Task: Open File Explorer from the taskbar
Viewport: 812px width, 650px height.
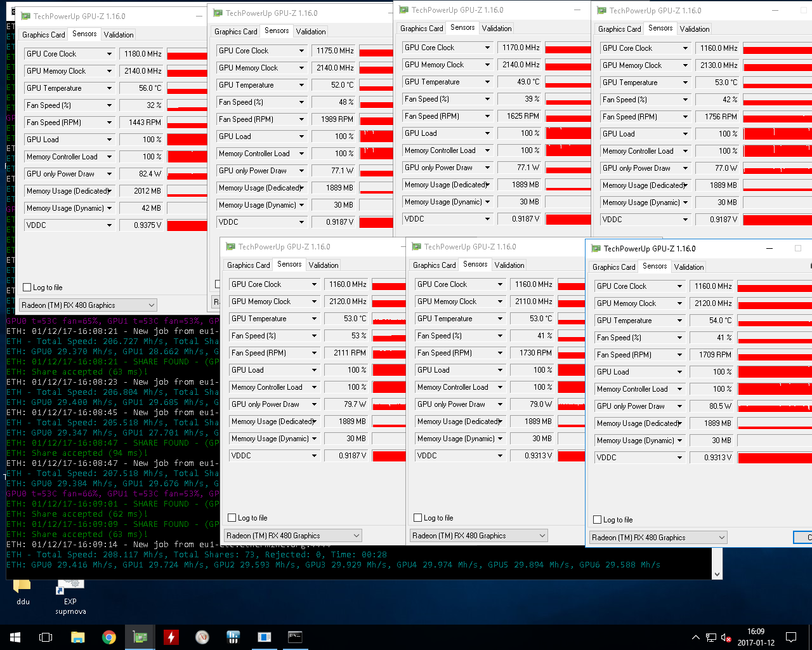Action: 77,637
